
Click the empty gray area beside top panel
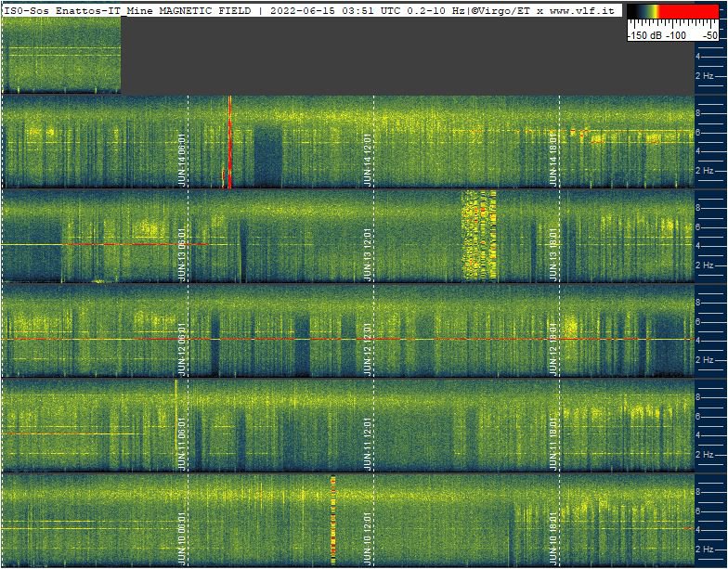point(407,55)
